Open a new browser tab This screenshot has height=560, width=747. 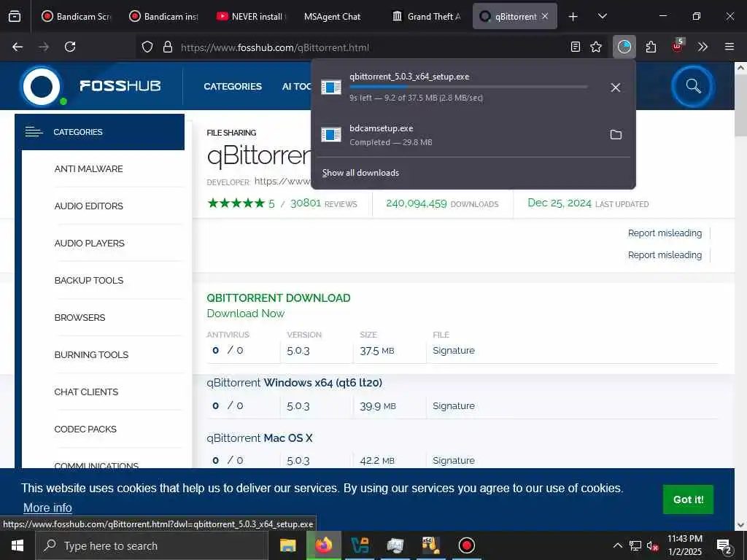573,17
